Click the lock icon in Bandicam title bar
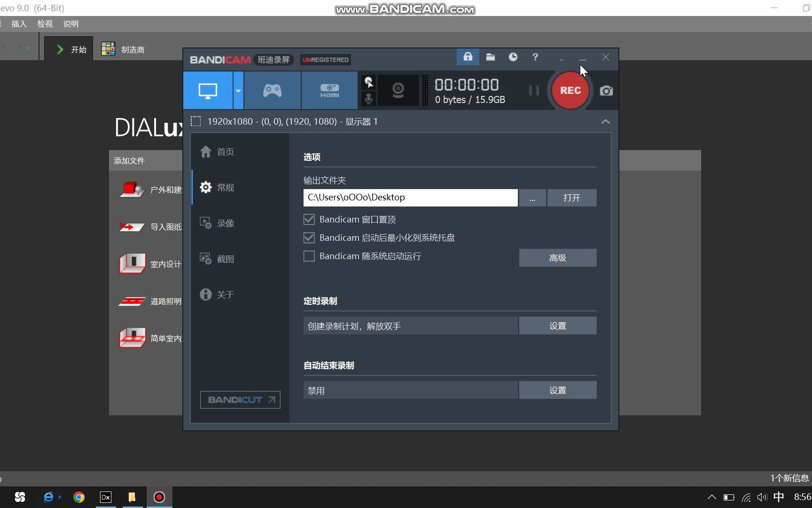Screen dimensions: 812x508 (468, 57)
